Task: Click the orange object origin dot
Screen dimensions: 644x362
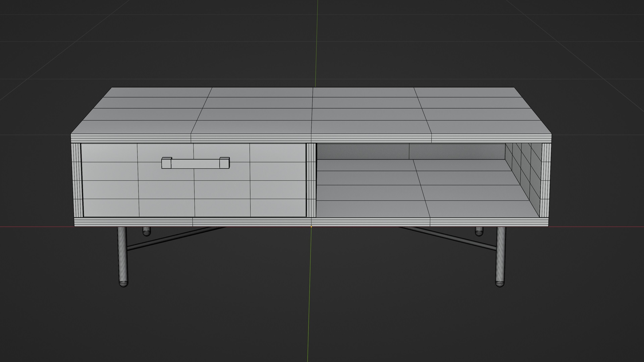Action: click(311, 227)
